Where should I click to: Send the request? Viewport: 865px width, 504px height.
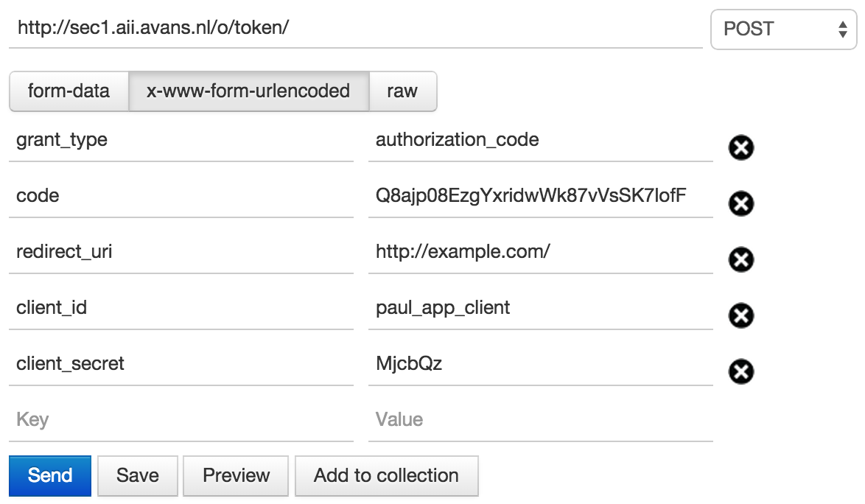click(x=50, y=476)
